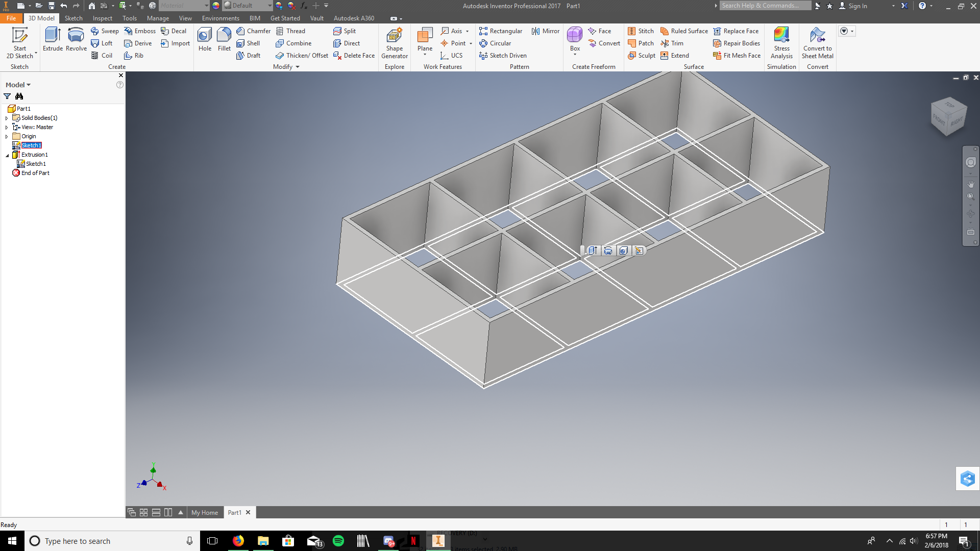The height and width of the screenshot is (551, 980).
Task: Open the Combine tool
Action: 293,43
